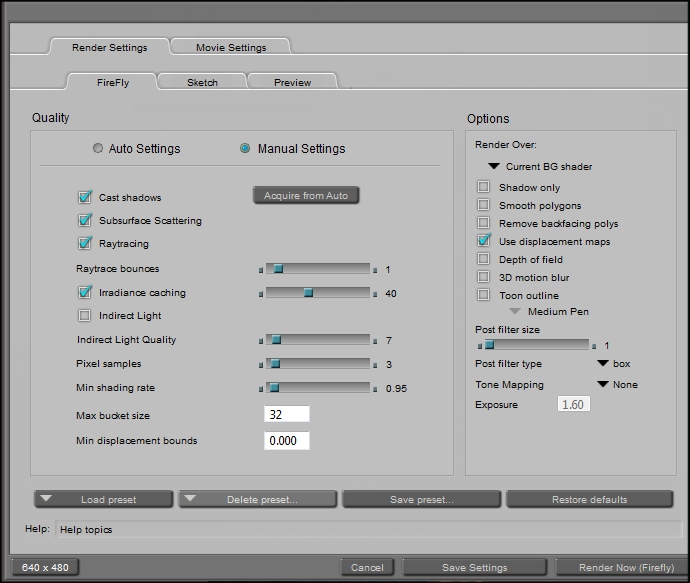Viewport: 690px width, 583px height.
Task: Click the Acquire from Auto button
Action: [x=306, y=196]
